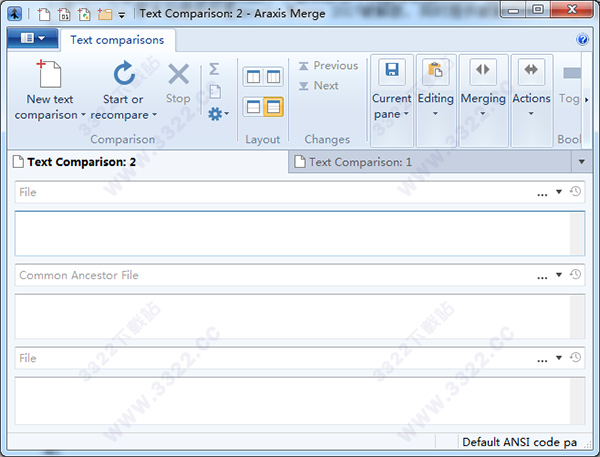Browse for the bottom File with ellipsis
The height and width of the screenshot is (457, 600).
[x=542, y=359]
